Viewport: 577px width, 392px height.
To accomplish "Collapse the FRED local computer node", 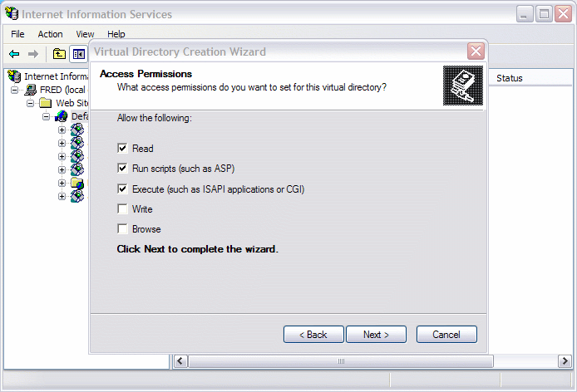I will (x=14, y=90).
